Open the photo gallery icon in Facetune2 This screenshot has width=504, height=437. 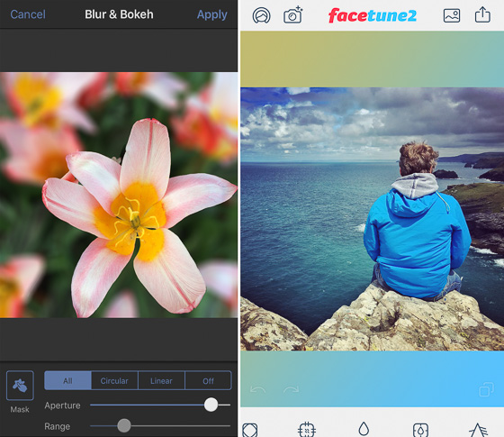point(452,15)
